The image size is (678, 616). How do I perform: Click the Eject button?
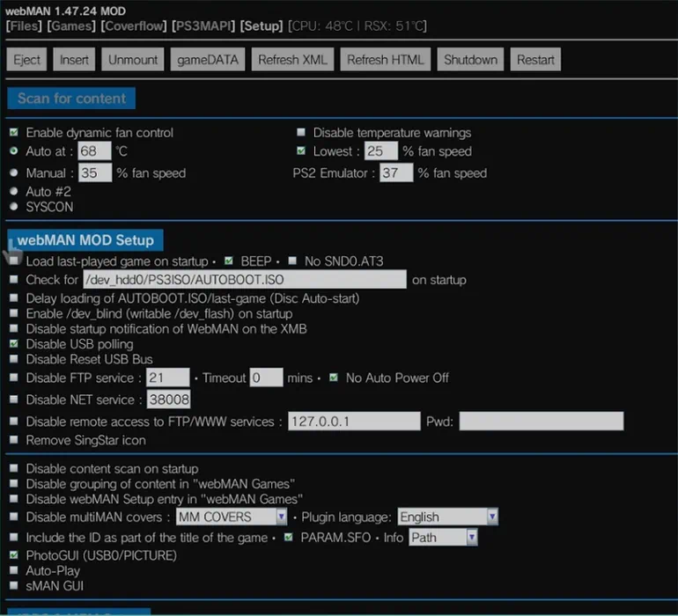tap(26, 60)
